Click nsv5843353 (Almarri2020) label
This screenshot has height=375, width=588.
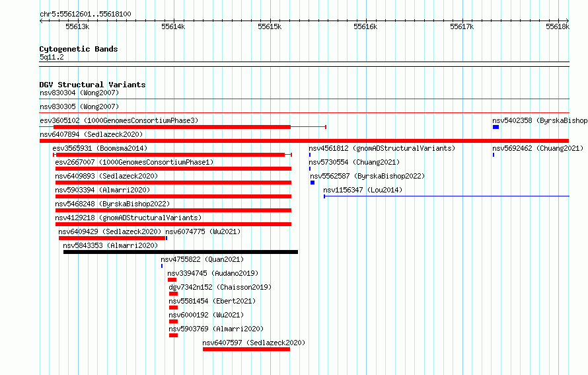pyautogui.click(x=110, y=245)
